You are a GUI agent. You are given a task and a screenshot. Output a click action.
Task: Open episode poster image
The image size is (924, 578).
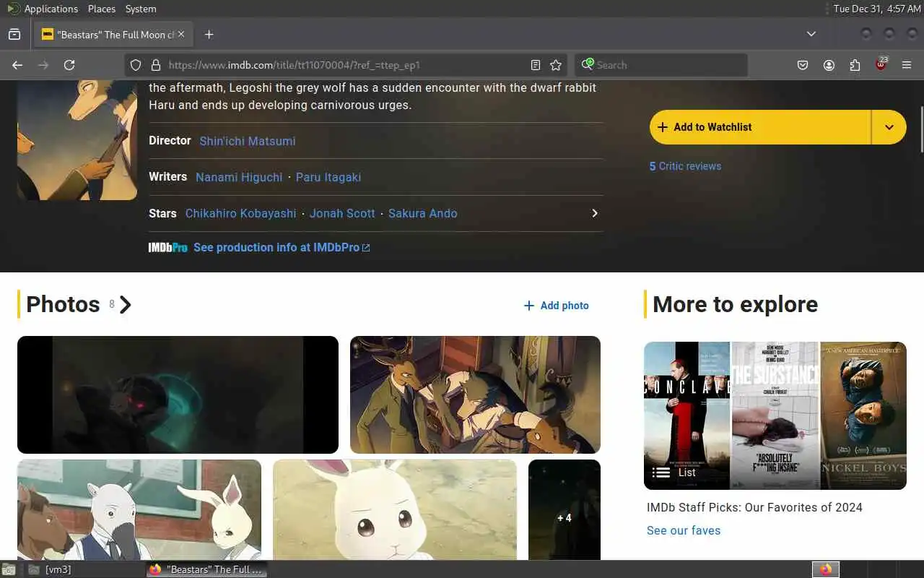(77, 140)
